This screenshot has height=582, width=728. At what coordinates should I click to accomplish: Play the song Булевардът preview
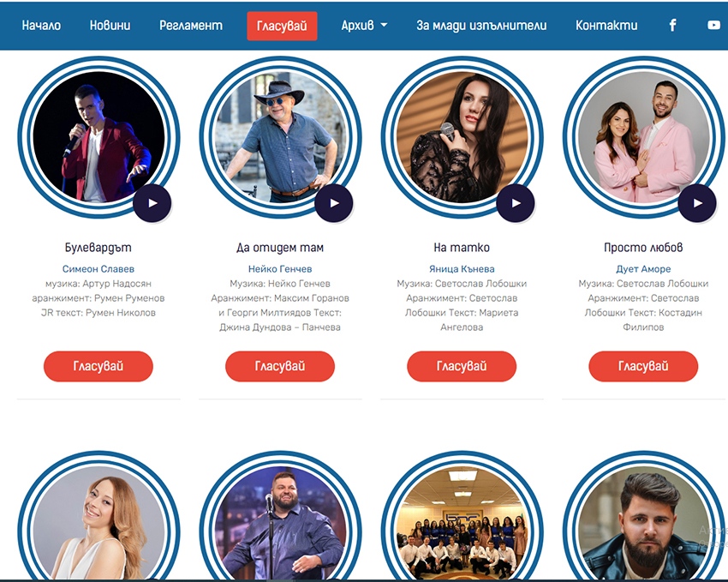[x=152, y=203]
